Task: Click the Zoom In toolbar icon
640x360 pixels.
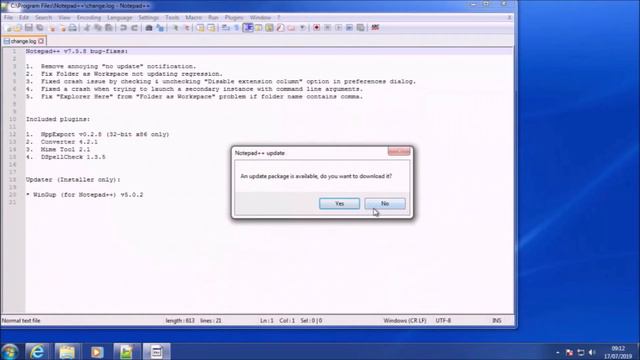Action: (x=175, y=28)
